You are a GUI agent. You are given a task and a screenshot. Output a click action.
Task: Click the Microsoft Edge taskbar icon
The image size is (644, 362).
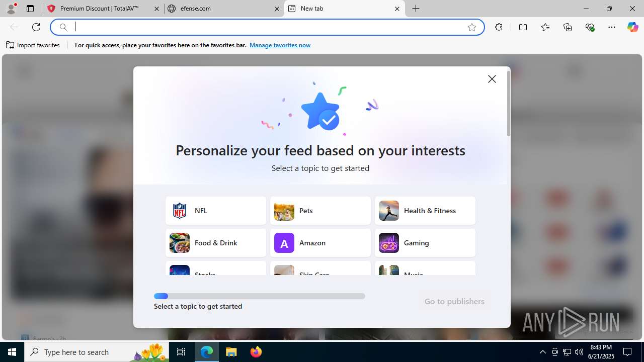tap(207, 352)
